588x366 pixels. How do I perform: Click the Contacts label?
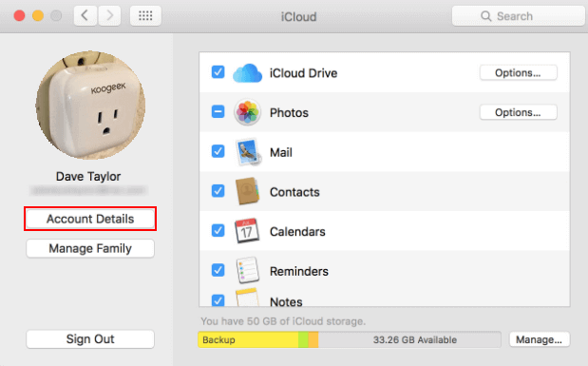(294, 192)
